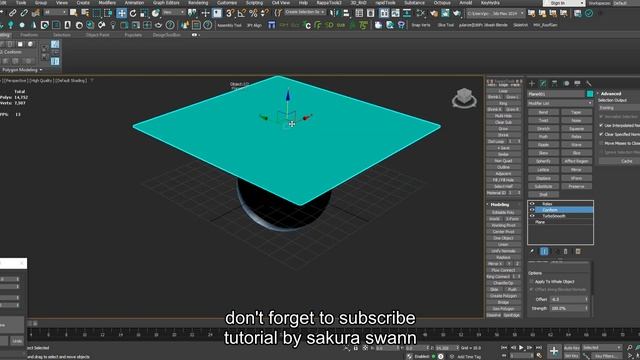This screenshot has height=360, width=640.
Task: Click the Lattice modifier button
Action: (543, 169)
